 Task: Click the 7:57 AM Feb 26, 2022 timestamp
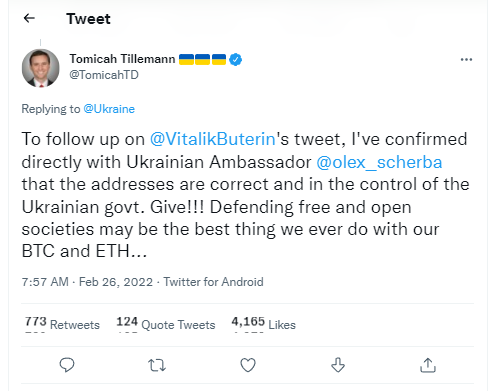pos(87,282)
